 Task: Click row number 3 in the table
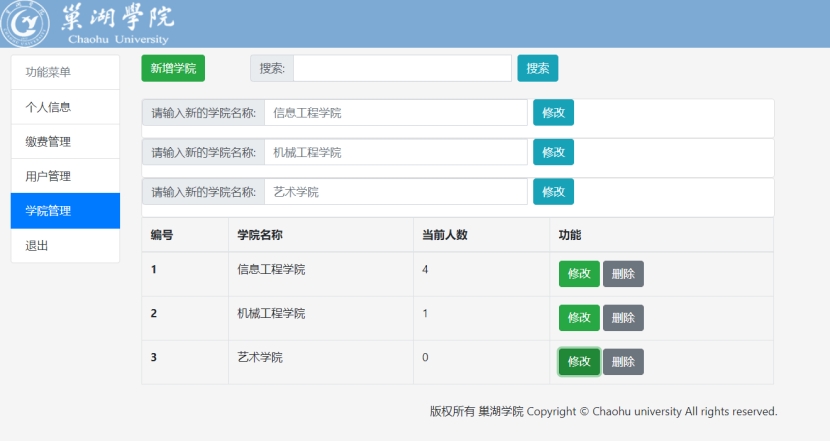click(x=154, y=357)
